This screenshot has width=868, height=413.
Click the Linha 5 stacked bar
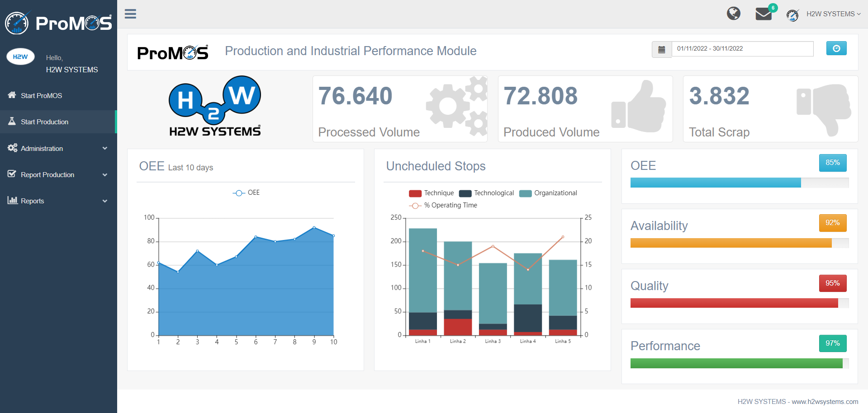click(563, 297)
